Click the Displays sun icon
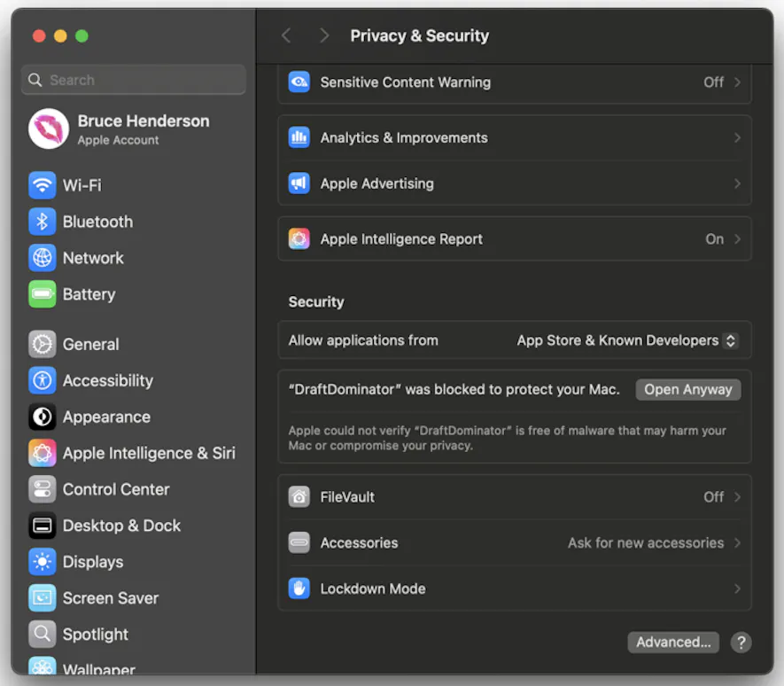The image size is (784, 686). (42, 562)
